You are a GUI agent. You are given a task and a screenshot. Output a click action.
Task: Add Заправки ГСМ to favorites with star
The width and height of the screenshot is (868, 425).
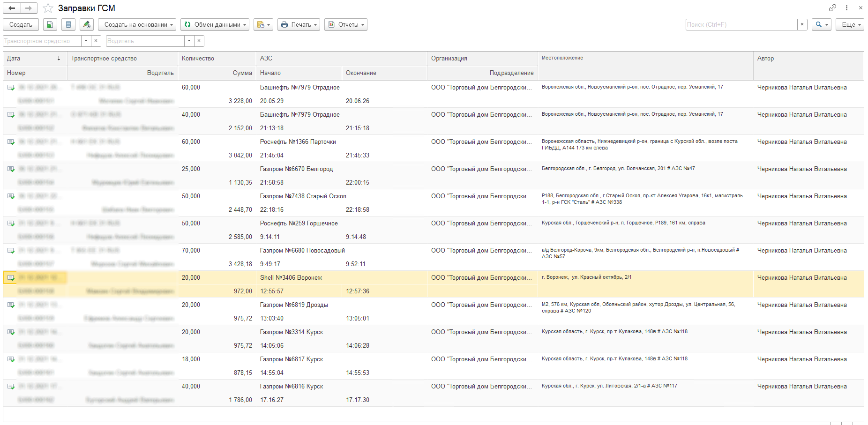[x=48, y=8]
